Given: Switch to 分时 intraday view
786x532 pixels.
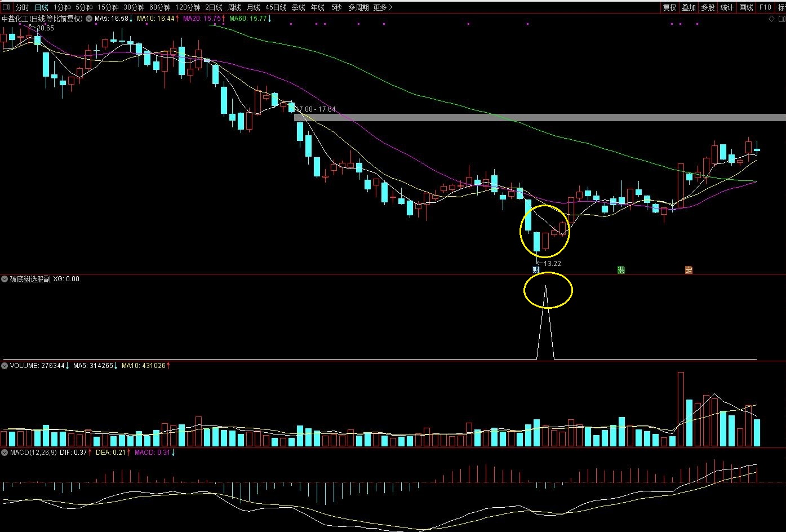Looking at the screenshot, I should (23, 7).
